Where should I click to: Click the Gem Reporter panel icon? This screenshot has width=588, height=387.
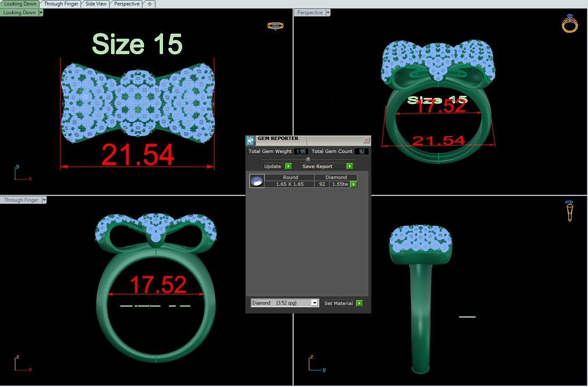coord(250,140)
